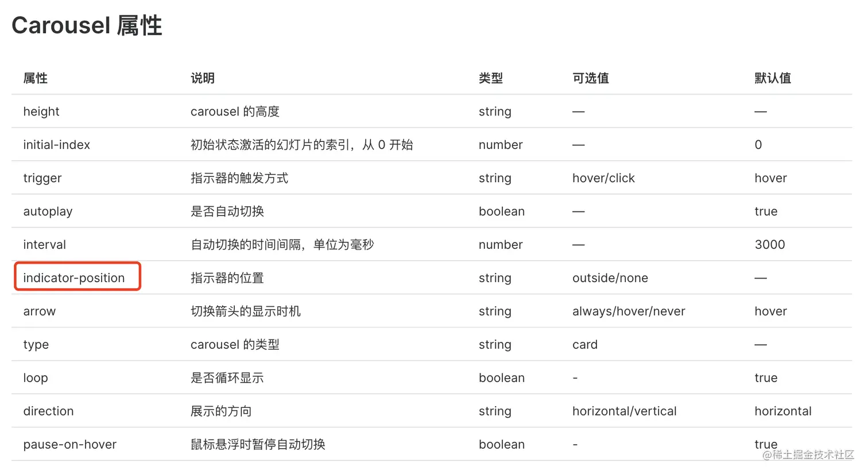Select the 'trigger' attribute cell
Screen dimensions: 868x474
coord(42,178)
